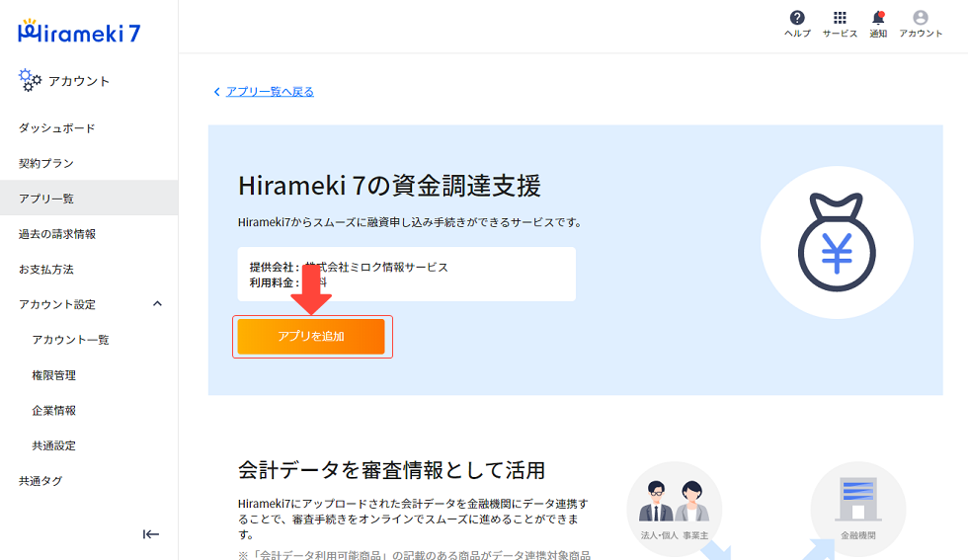
Task: Collapse the sidebar with arrow icon
Action: pyautogui.click(x=150, y=534)
